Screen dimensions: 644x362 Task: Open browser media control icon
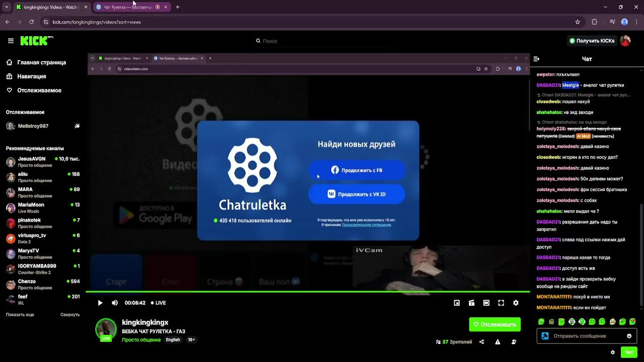tap(612, 22)
